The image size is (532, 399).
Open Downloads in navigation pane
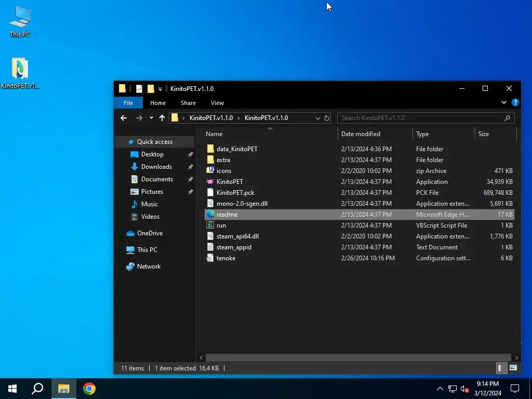[x=156, y=167]
